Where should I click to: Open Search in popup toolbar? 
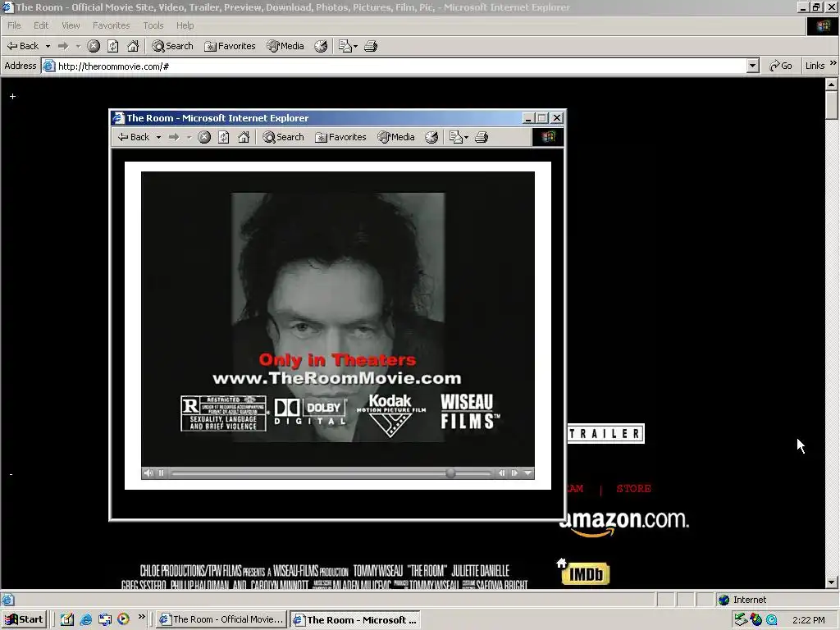pyautogui.click(x=283, y=137)
